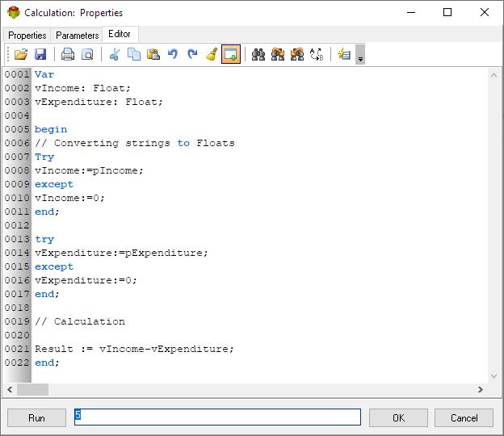Click the 'vIncome:=0;' line
The image size is (504, 436).
[x=69, y=199]
